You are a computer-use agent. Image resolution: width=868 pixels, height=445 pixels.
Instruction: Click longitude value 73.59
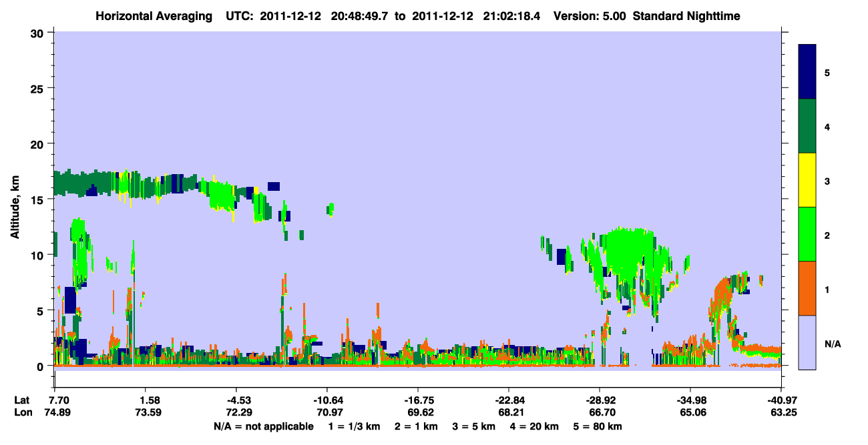pos(149,412)
